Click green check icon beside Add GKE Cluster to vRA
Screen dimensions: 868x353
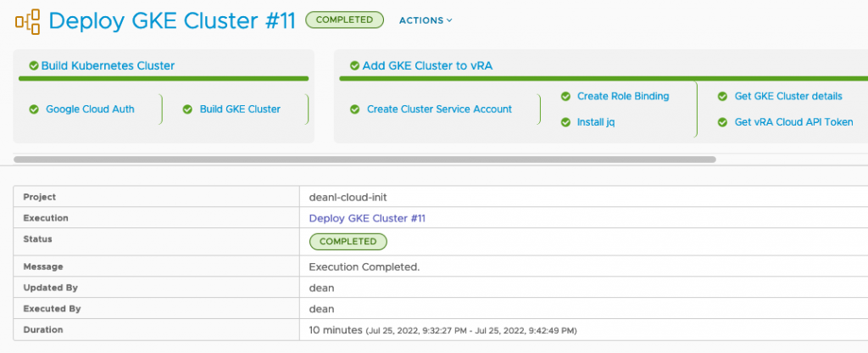pos(355,66)
